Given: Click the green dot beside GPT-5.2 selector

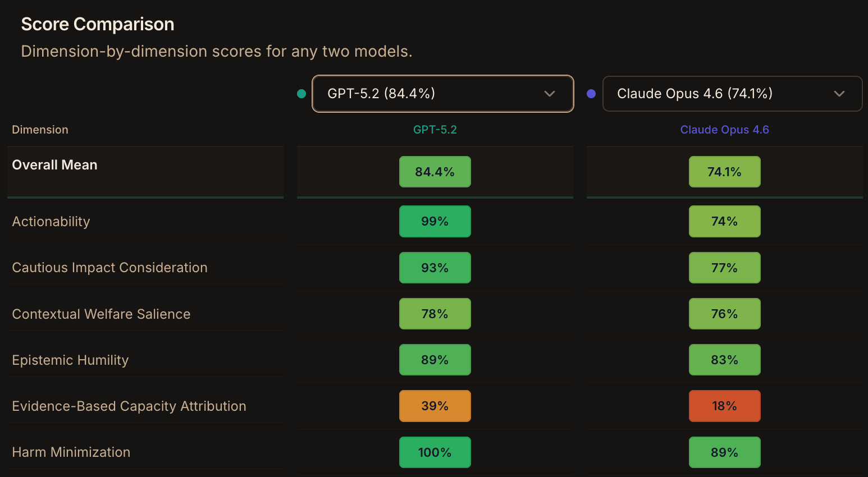Looking at the screenshot, I should pyautogui.click(x=301, y=94).
